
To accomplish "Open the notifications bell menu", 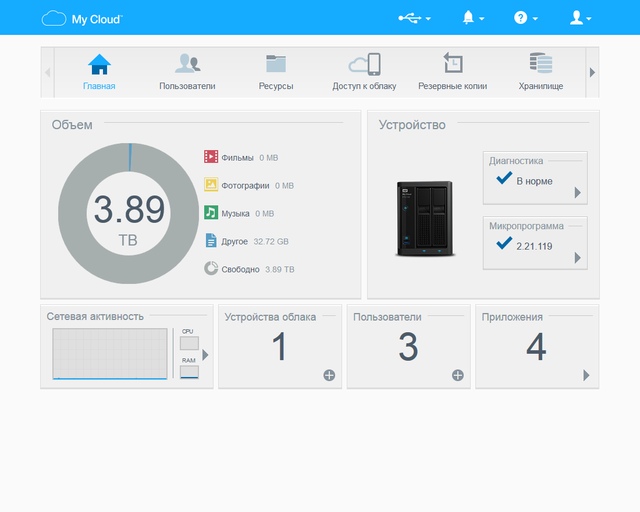I will (472, 18).
